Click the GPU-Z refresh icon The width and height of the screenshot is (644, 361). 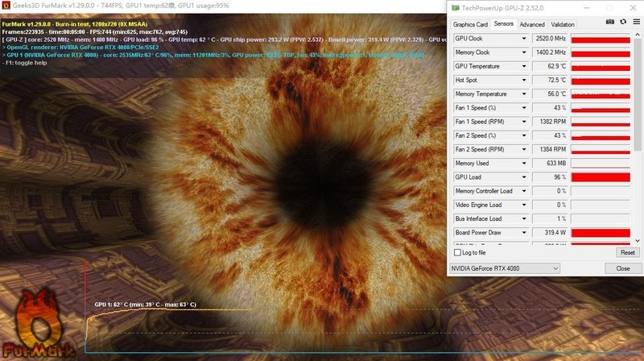tap(622, 23)
